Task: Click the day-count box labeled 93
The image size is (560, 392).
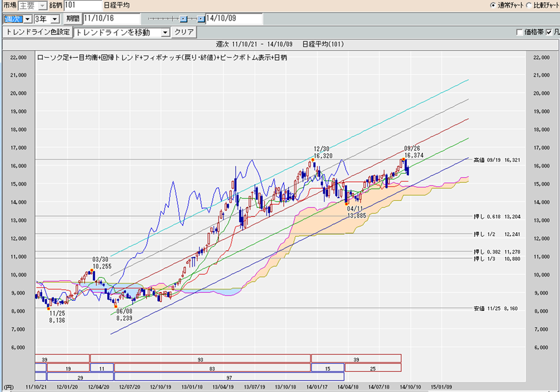Action: coord(200,359)
